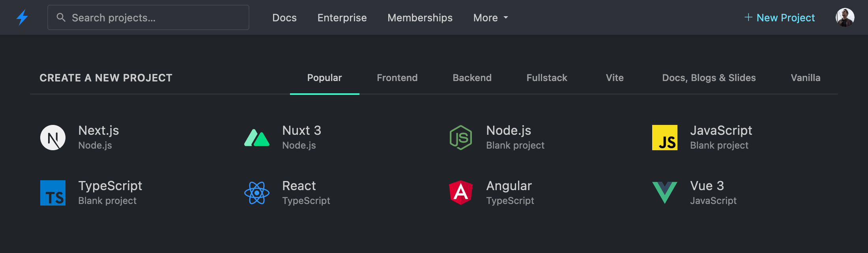Choose the yellow JavaScript JS icon
This screenshot has height=253, width=868.
pyautogui.click(x=665, y=138)
